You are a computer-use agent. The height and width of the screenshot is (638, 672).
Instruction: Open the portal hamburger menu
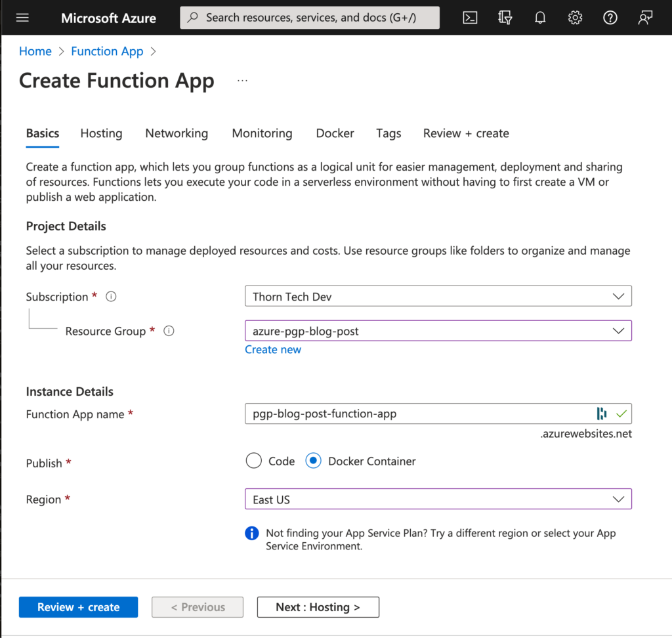[22, 18]
